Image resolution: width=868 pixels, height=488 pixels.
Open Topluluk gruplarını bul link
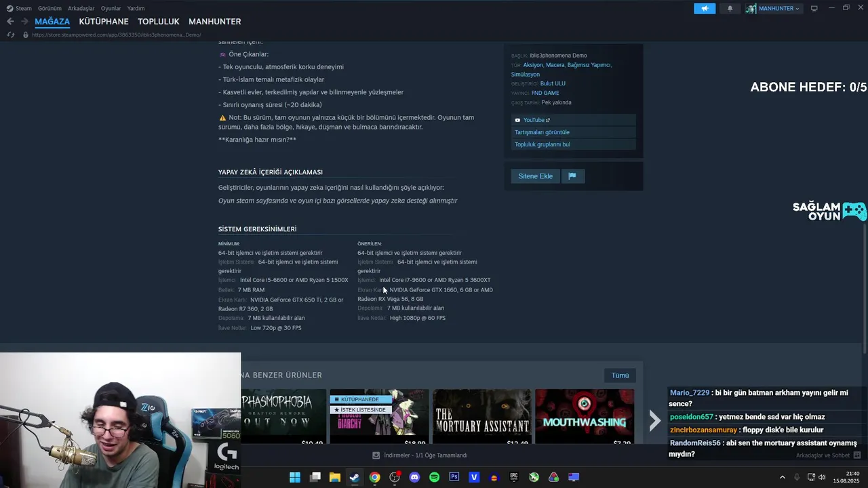574,144
